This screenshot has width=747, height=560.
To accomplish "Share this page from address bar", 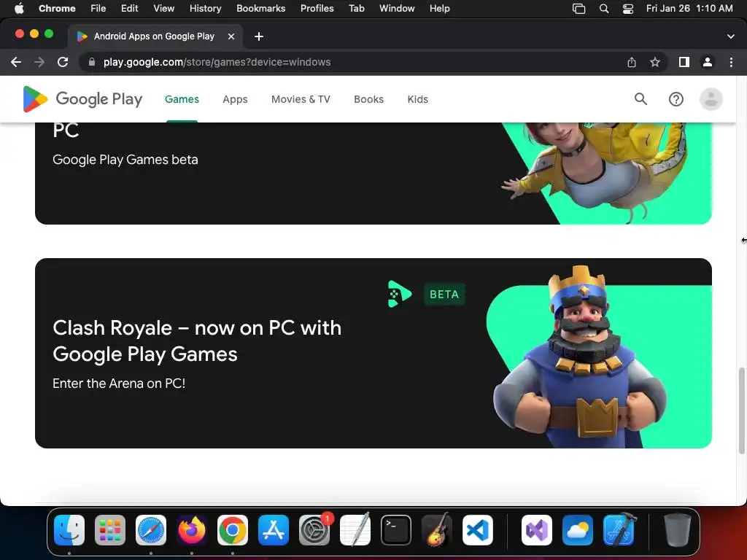I will click(x=632, y=62).
